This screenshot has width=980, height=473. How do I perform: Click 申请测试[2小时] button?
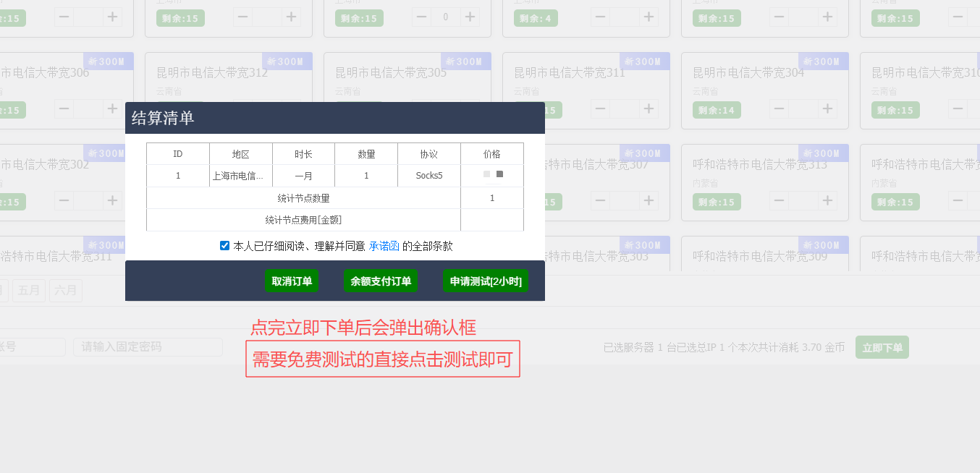[486, 281]
